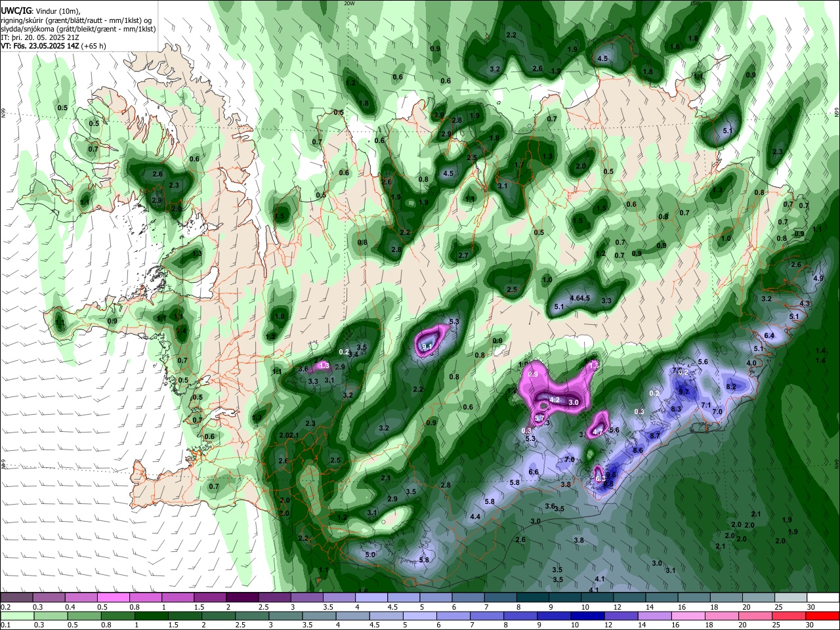This screenshot has width=840, height=630.
Task: Pick the violet 12–14 rain legend swatch
Action: [621, 616]
